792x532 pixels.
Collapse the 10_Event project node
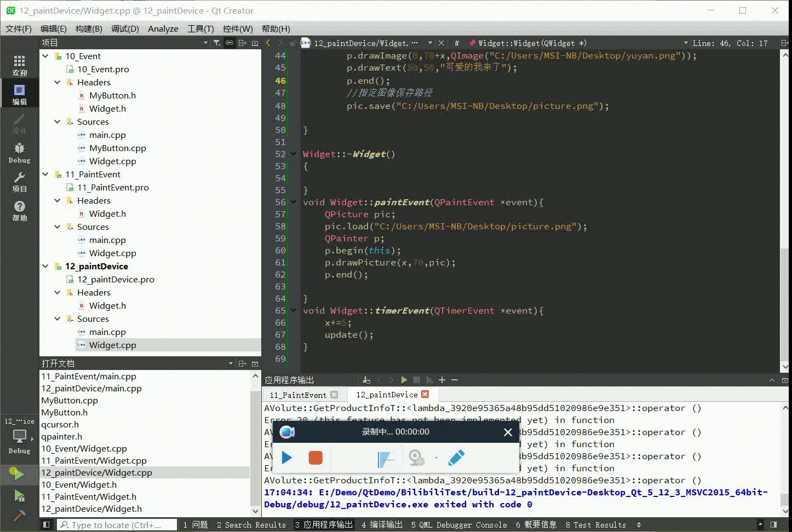click(45, 56)
